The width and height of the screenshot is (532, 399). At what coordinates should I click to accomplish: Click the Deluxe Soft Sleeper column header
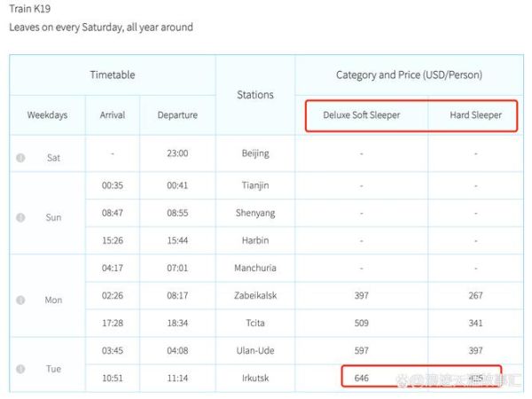[x=361, y=115]
